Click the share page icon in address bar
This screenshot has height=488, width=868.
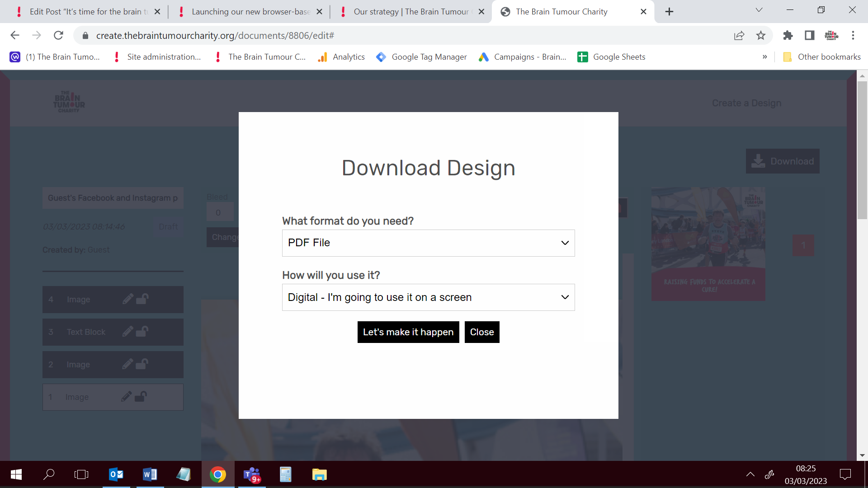[x=739, y=35]
